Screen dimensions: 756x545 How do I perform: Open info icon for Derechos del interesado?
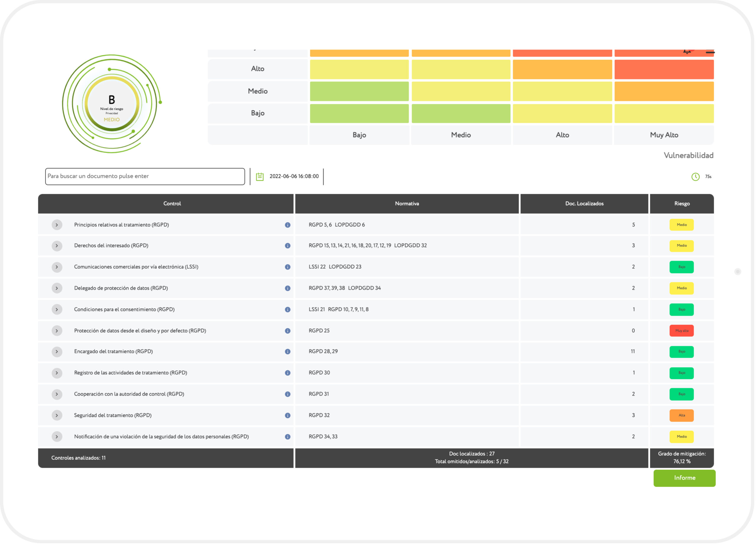pyautogui.click(x=288, y=246)
